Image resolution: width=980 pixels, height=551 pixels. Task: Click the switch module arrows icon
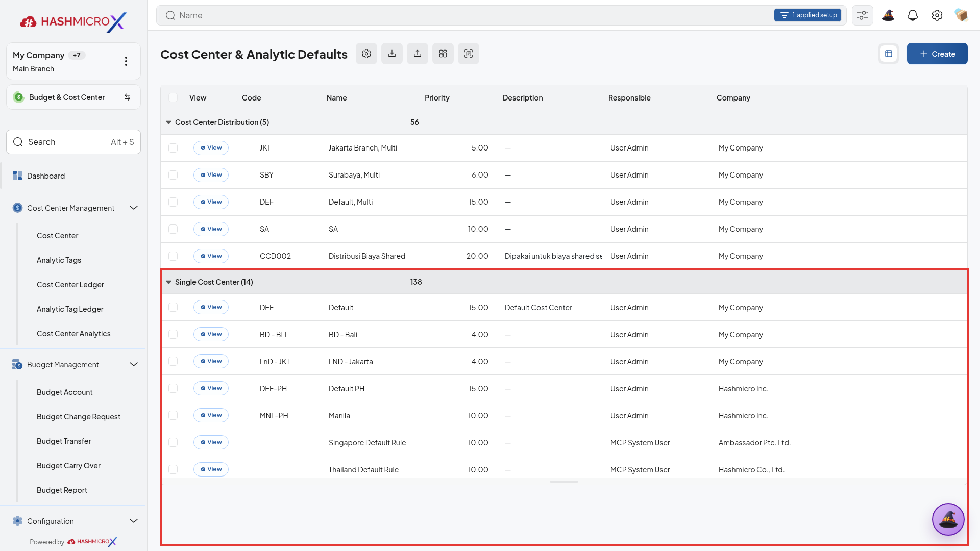tap(128, 97)
